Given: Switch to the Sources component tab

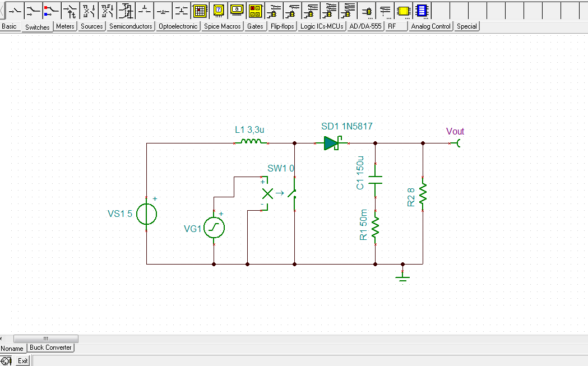Looking at the screenshot, I should click(91, 26).
